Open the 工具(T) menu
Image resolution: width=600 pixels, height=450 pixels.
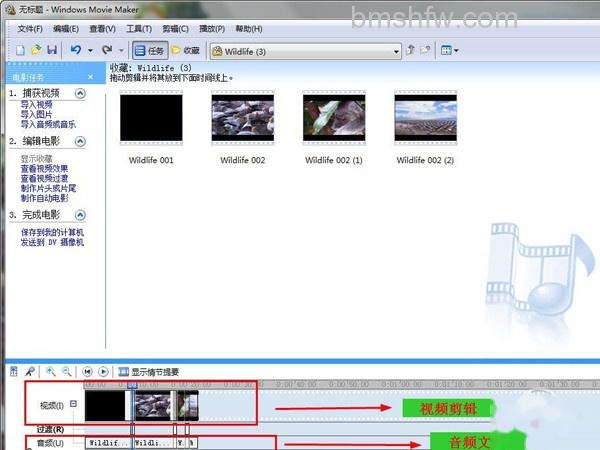[139, 29]
